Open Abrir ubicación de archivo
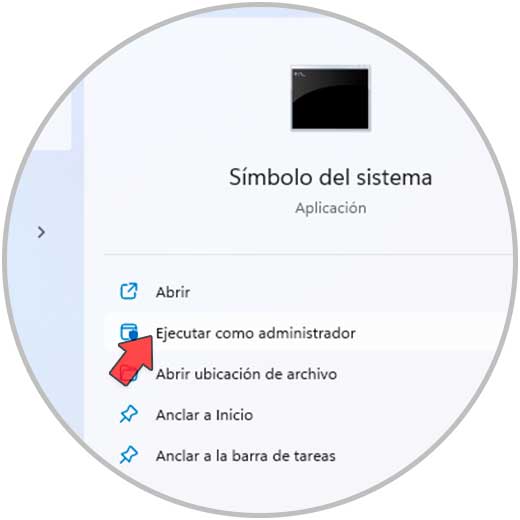The width and height of the screenshot is (520, 520). 246,374
